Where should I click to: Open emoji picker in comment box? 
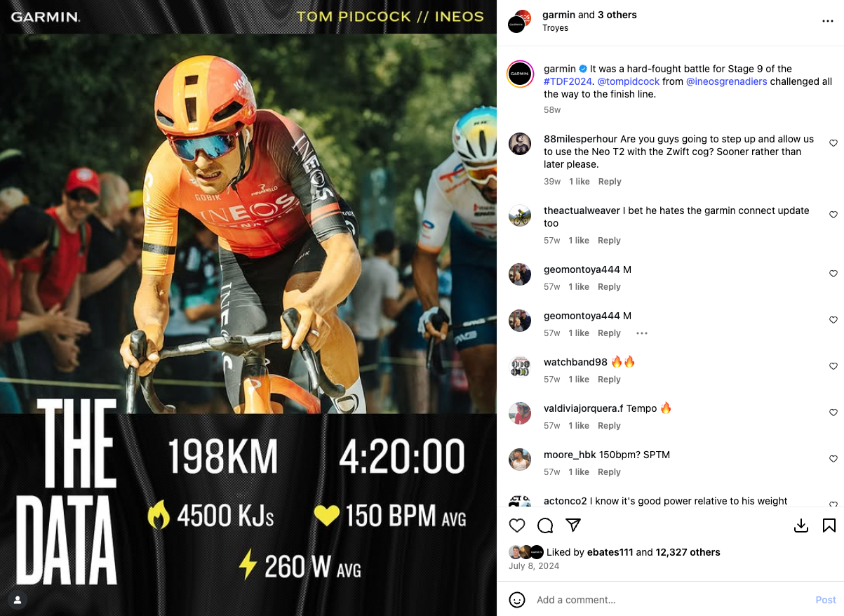point(517,600)
